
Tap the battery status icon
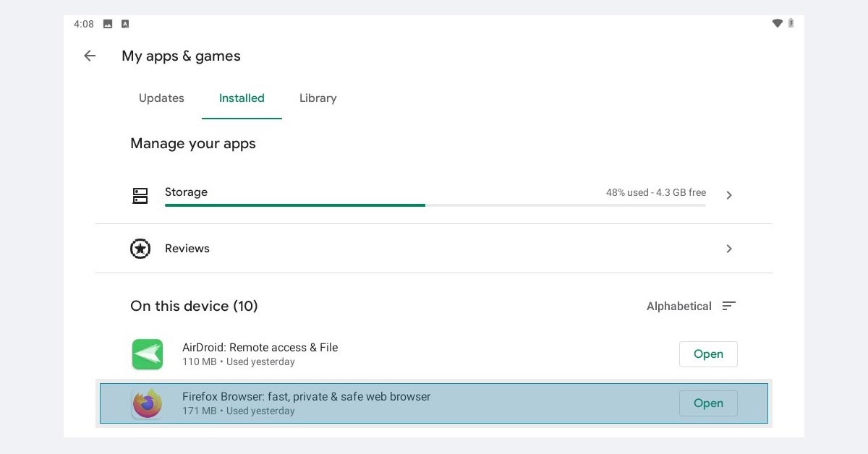click(791, 24)
